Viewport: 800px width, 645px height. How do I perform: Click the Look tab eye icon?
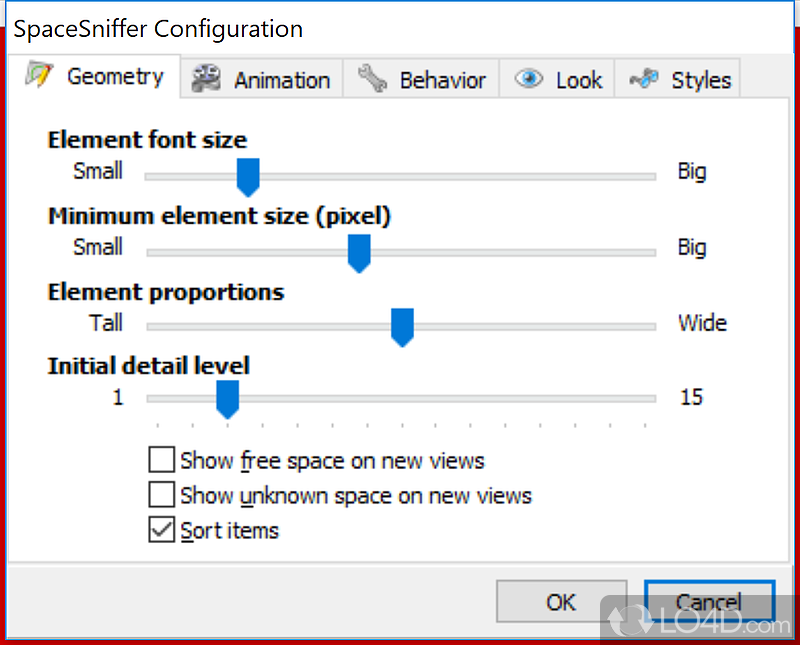click(x=529, y=79)
